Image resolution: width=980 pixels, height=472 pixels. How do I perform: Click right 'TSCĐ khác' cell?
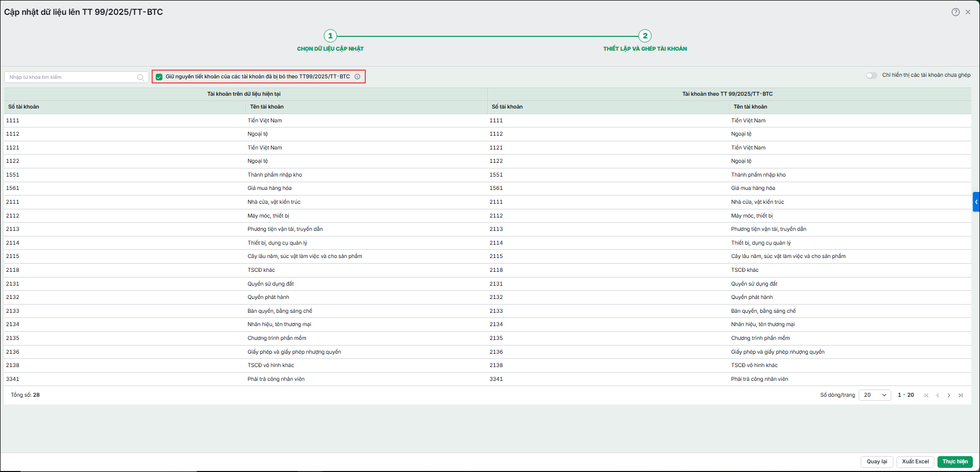point(745,270)
